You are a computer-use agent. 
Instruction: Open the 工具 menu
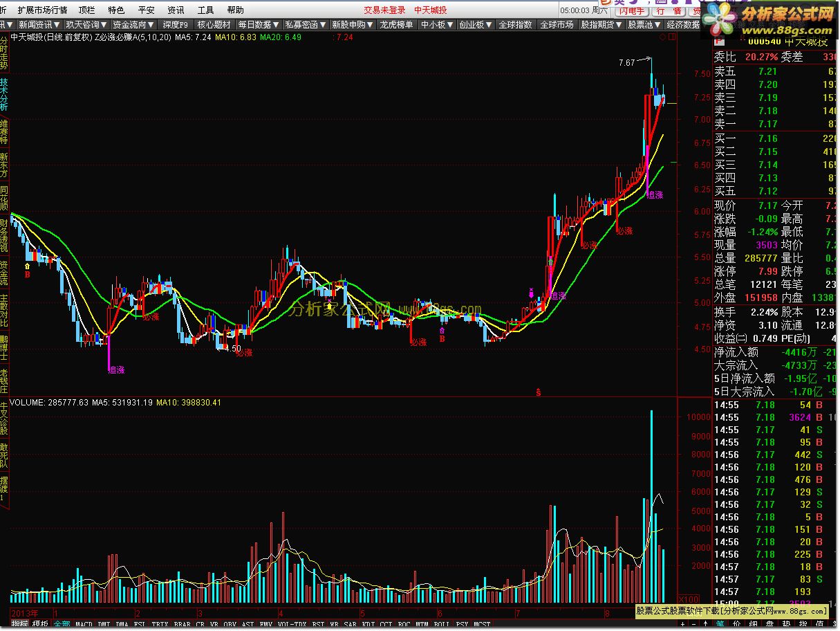[205, 10]
